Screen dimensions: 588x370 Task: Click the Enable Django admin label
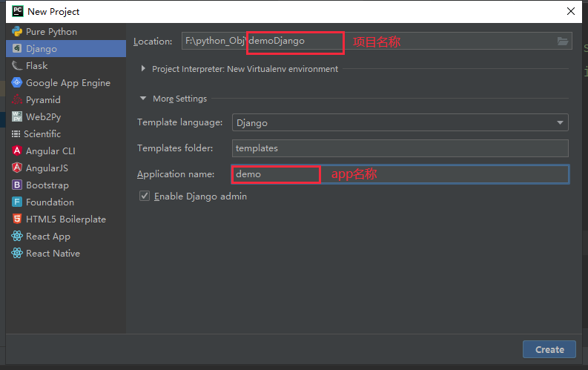coord(200,196)
